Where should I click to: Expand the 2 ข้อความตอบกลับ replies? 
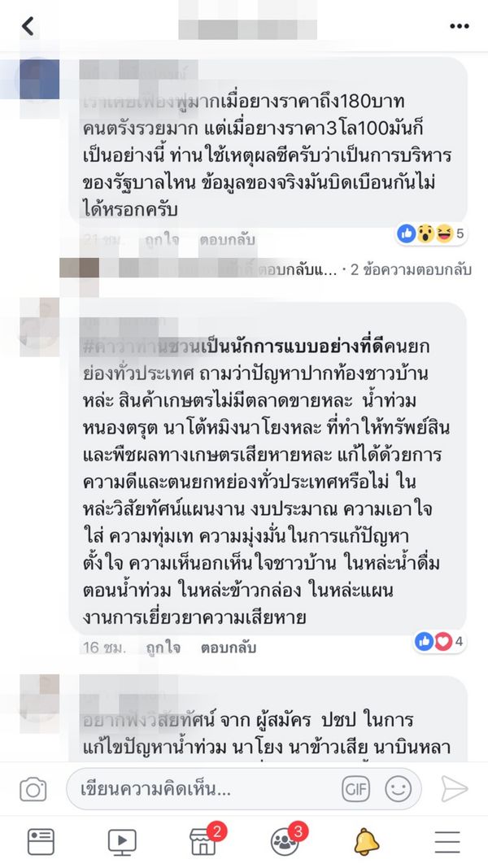click(411, 269)
